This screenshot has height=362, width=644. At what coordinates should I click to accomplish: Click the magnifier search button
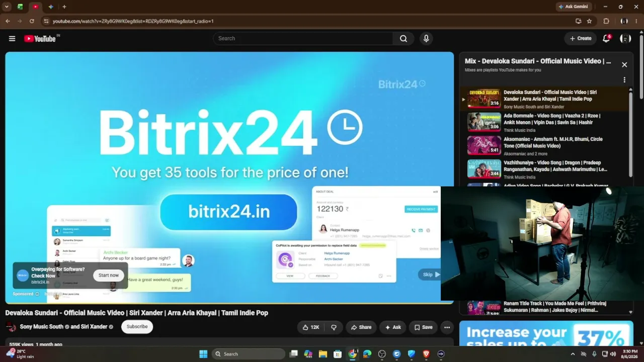click(404, 39)
